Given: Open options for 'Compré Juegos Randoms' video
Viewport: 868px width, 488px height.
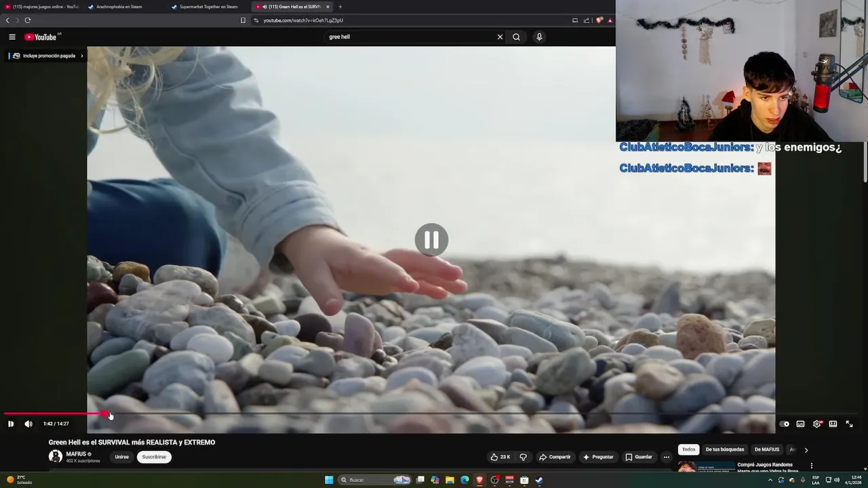Looking at the screenshot, I should coord(811,466).
